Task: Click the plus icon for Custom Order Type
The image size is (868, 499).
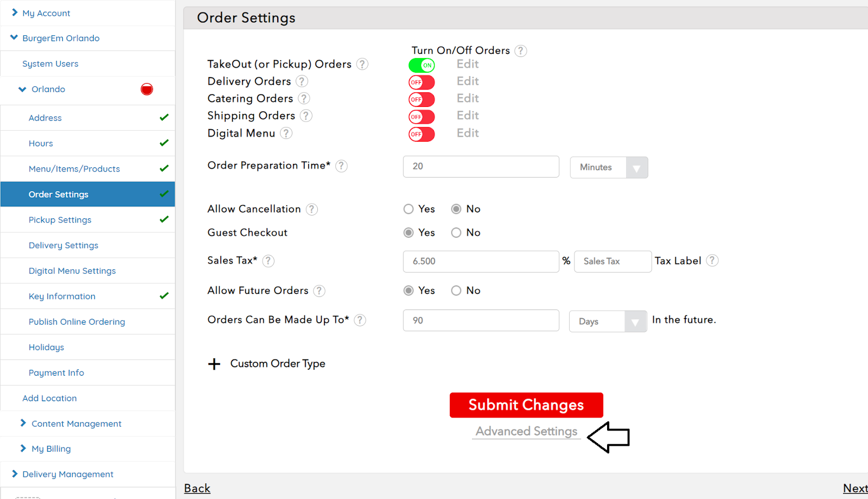Action: point(214,364)
